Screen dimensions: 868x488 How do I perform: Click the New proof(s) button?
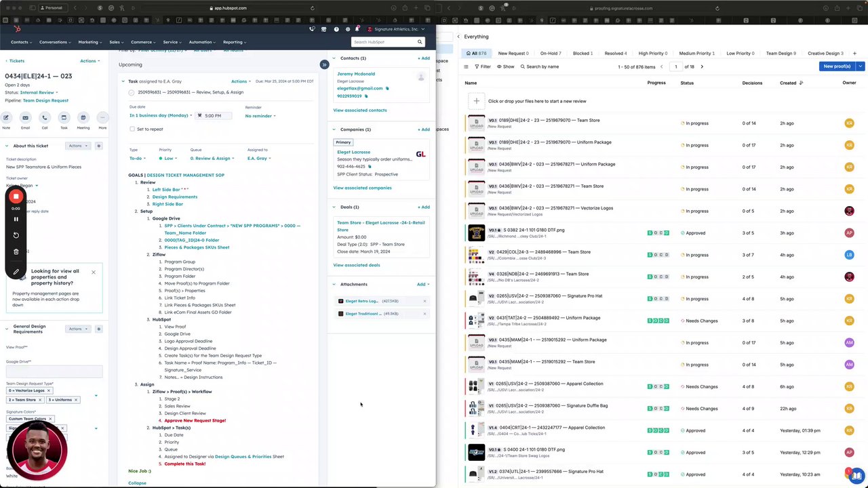[837, 66]
